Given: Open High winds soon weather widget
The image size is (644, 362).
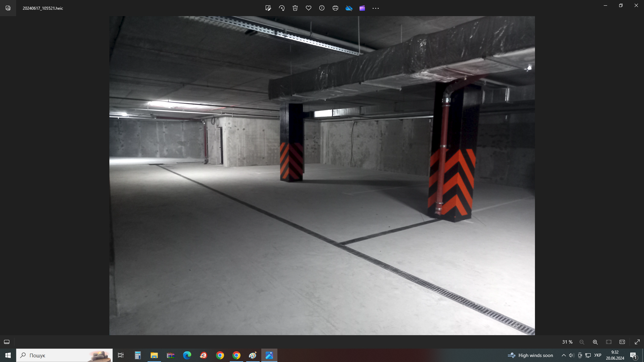Looking at the screenshot, I should click(530, 355).
